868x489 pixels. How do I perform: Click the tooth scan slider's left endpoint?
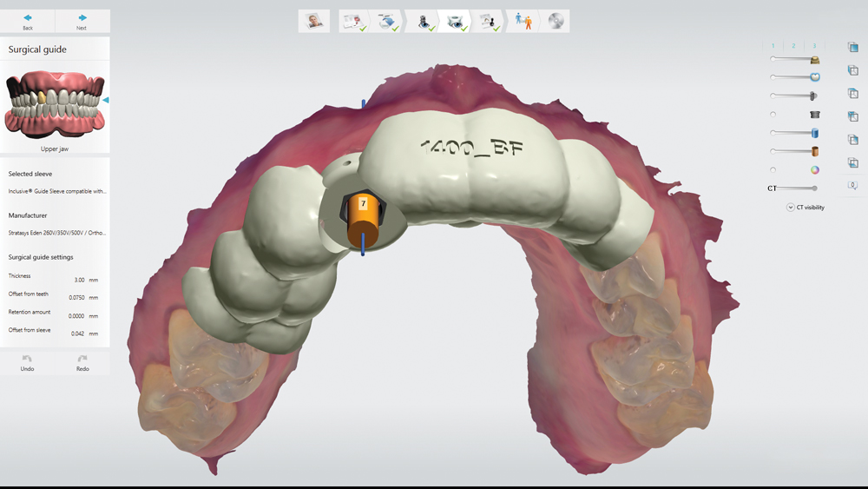(773, 77)
